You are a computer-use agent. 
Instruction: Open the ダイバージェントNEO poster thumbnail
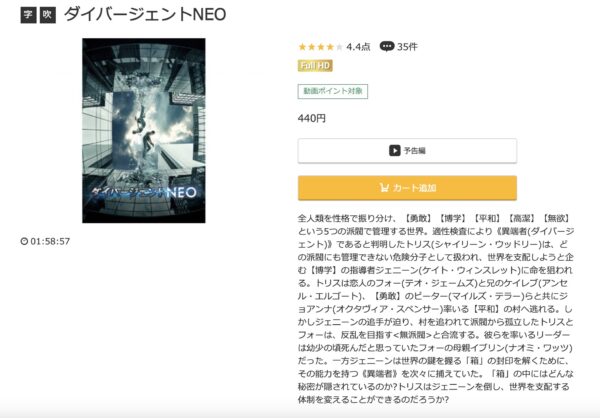tap(144, 131)
